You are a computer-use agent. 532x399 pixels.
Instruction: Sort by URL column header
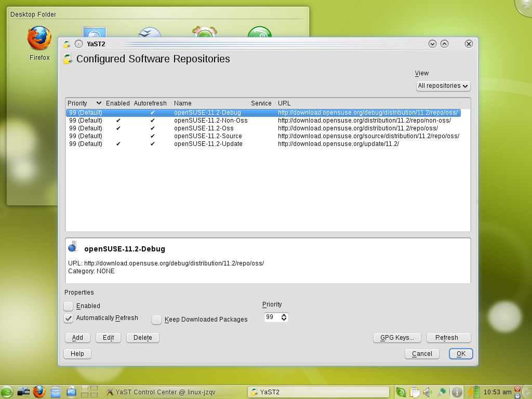[368, 103]
